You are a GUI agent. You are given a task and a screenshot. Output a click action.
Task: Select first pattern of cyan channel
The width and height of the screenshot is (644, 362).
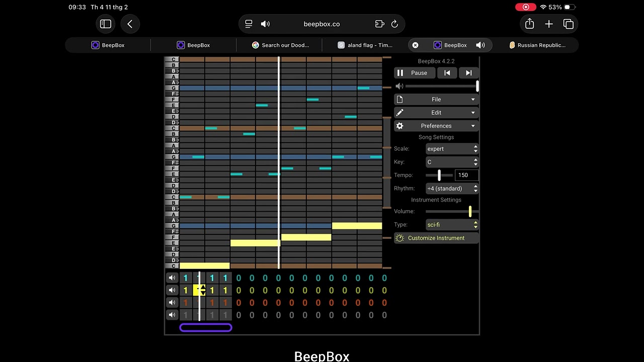(x=186, y=278)
